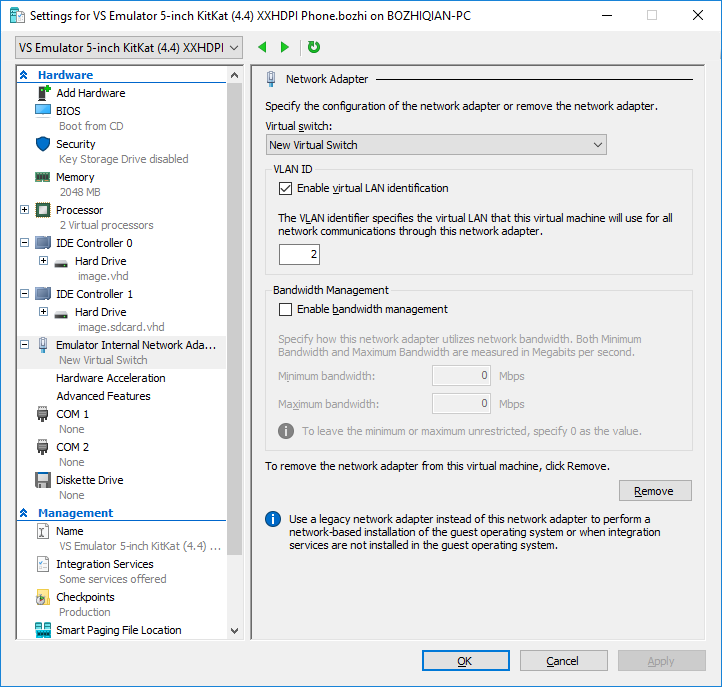Image resolution: width=722 pixels, height=687 pixels.
Task: Select Hardware Acceleration in the tree
Action: pos(111,378)
